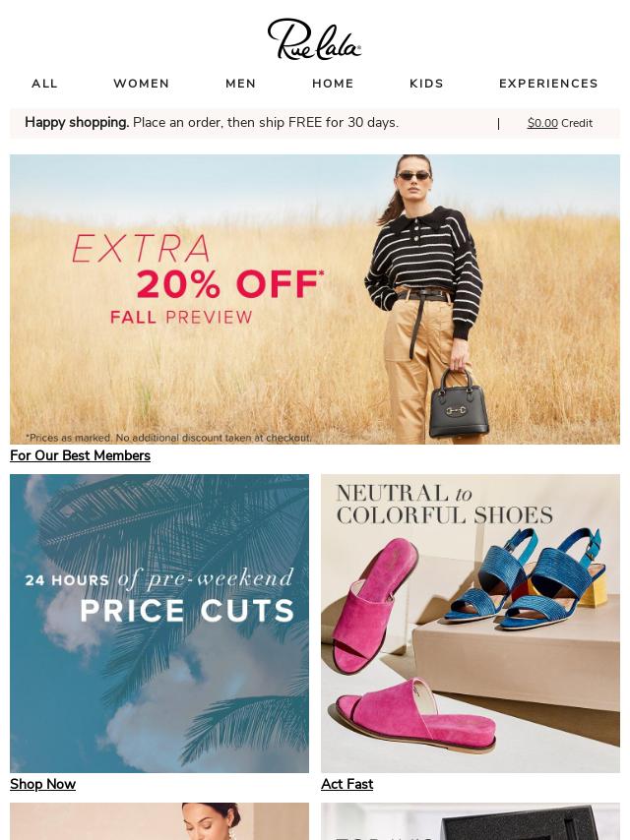Open the EXPERIENCES menu item

click(x=548, y=84)
